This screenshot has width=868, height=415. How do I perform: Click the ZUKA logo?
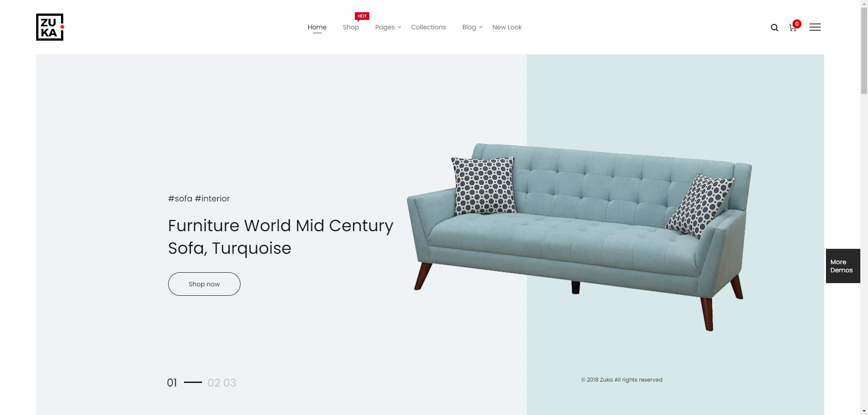click(50, 27)
